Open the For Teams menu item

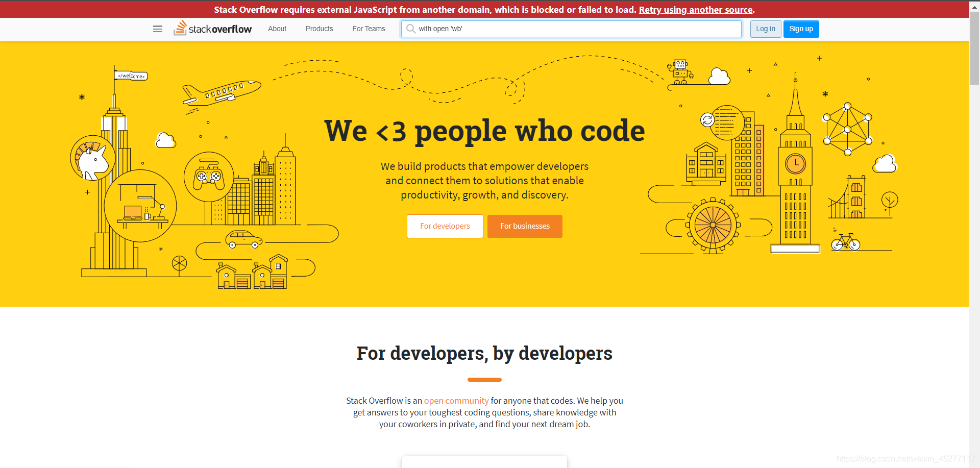pyautogui.click(x=369, y=29)
